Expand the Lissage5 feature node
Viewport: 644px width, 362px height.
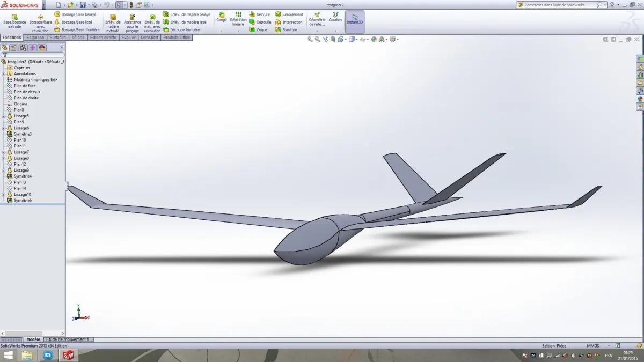(x=4, y=116)
